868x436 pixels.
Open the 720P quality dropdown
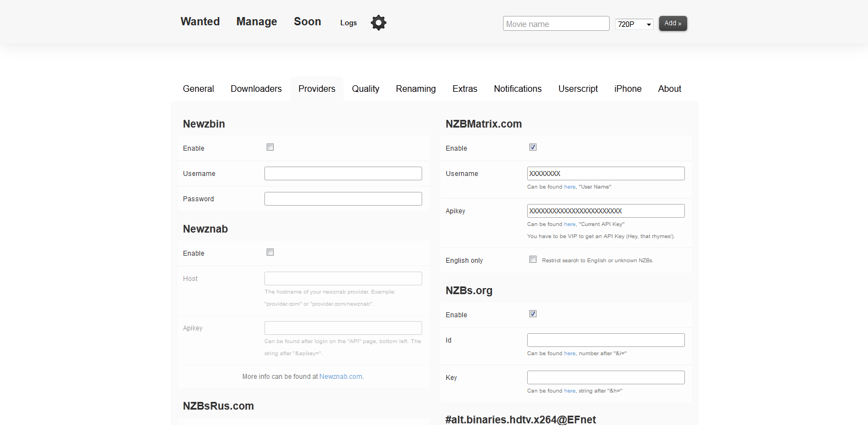click(634, 24)
